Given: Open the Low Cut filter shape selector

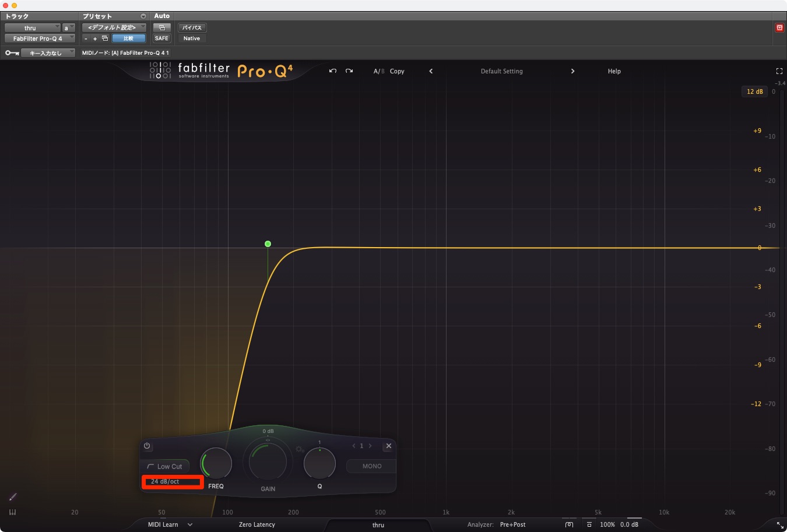Looking at the screenshot, I should tap(164, 466).
